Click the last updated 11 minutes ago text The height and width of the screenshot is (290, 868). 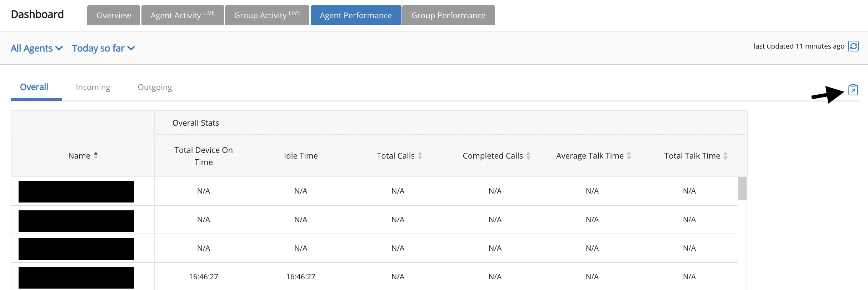[x=799, y=46]
